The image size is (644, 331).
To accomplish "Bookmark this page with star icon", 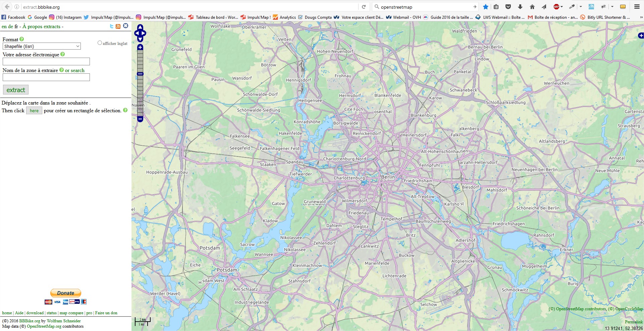I will (x=485, y=7).
